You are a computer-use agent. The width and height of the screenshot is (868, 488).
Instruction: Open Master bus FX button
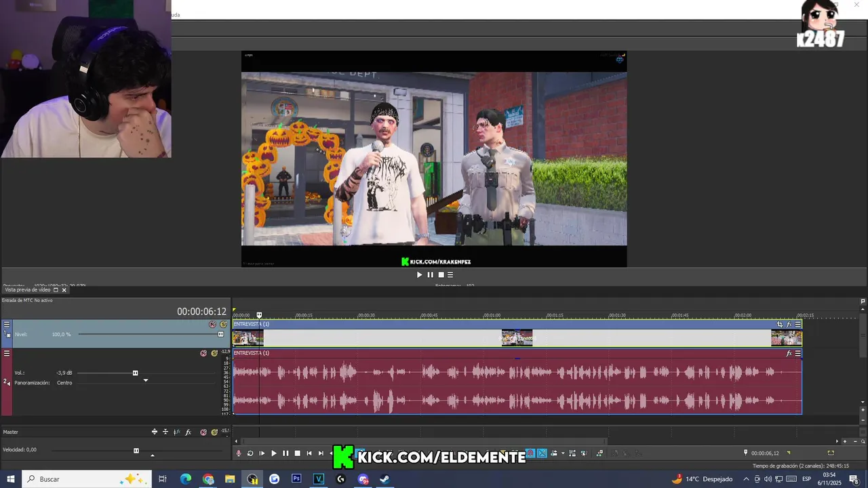point(189,432)
